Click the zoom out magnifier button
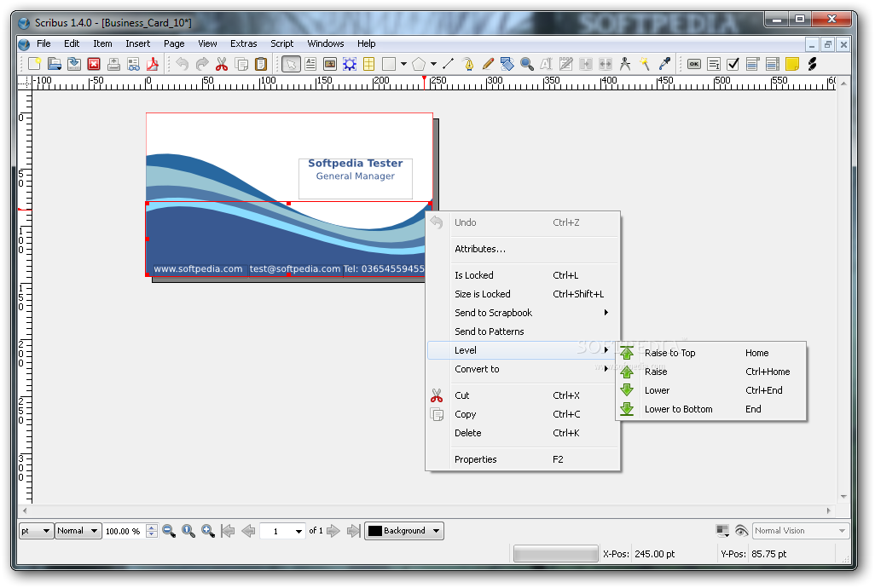 [169, 531]
